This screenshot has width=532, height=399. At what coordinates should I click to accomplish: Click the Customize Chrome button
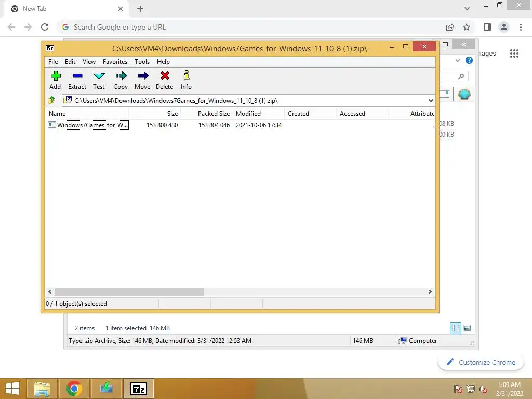[x=481, y=362]
